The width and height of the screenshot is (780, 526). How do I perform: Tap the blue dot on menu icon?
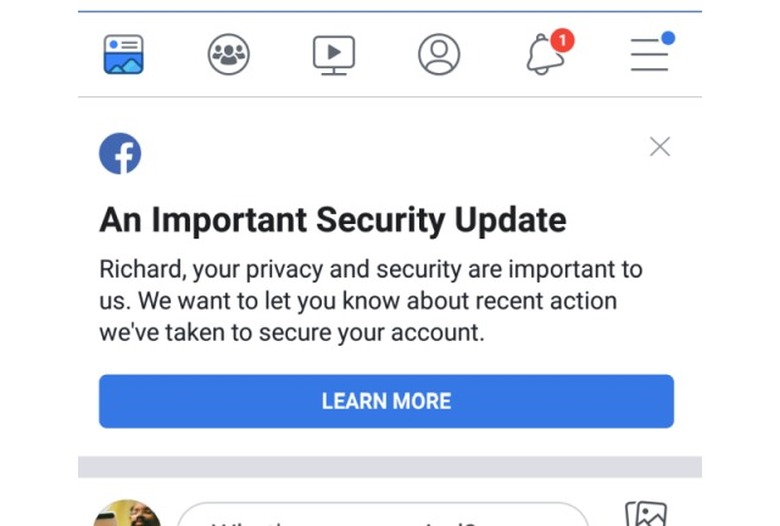[668, 38]
